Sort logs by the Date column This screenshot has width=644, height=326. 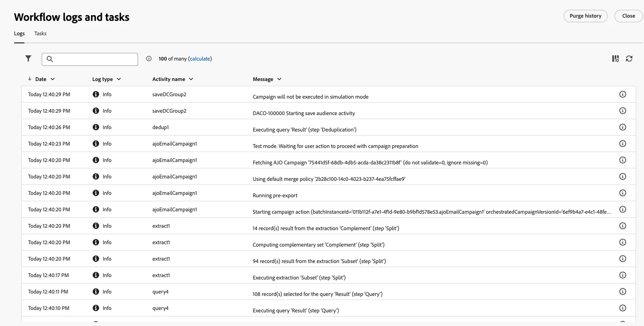tap(41, 79)
